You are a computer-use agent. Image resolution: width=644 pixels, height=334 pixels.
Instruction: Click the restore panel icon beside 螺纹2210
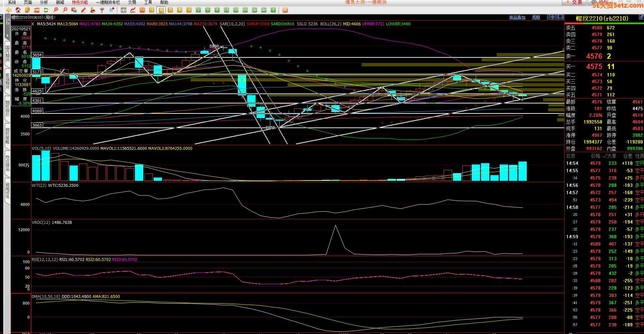[641, 17]
